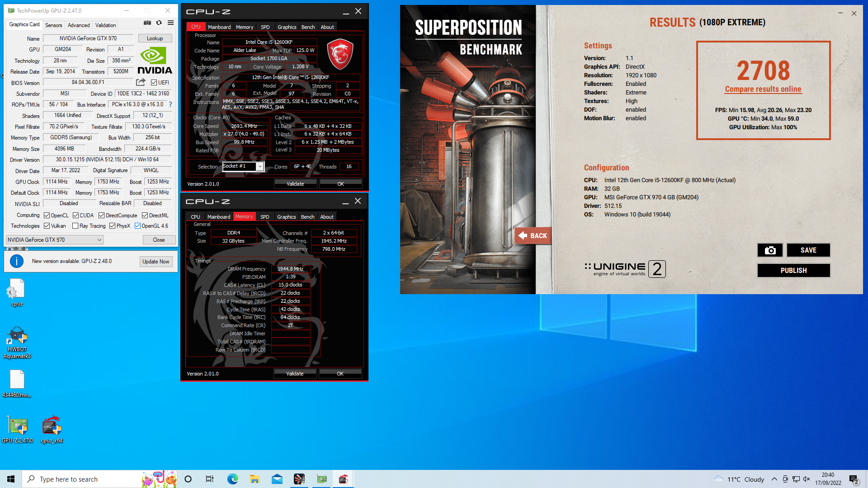868x488 pixels.
Task: Click SAVE button in Superposition
Action: pos(808,250)
